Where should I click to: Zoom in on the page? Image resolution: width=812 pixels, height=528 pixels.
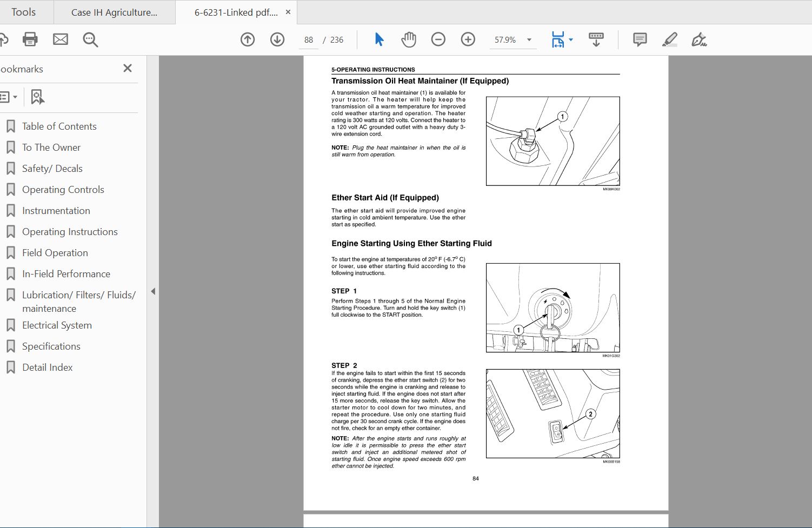468,39
